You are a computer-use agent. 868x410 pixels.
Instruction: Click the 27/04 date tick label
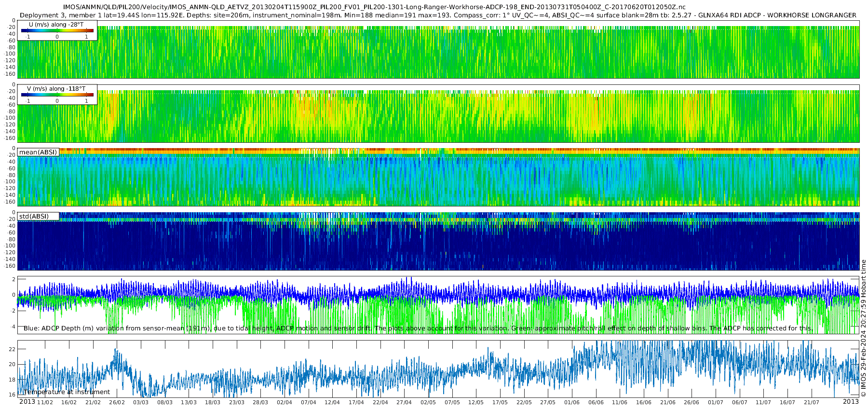404,402
